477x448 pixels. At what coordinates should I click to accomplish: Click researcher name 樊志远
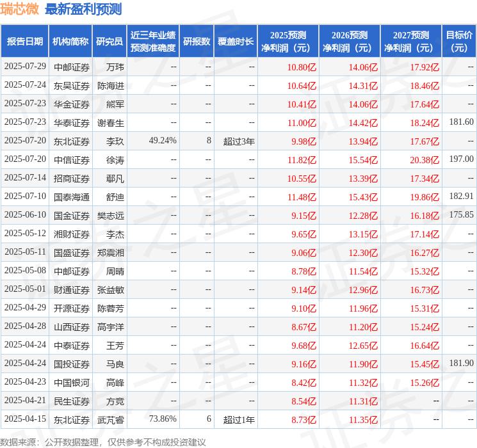pyautogui.click(x=110, y=216)
